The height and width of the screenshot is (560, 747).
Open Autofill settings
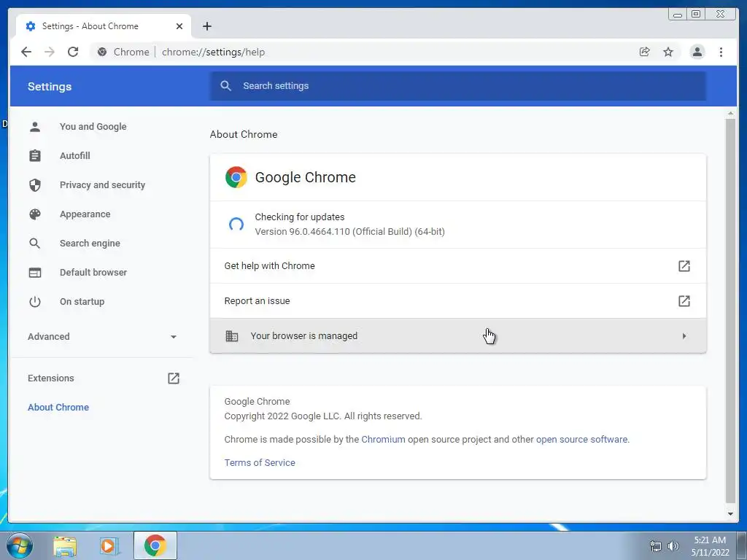click(75, 156)
